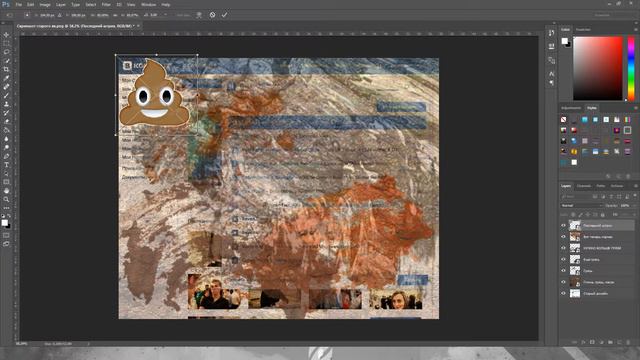Toggle lock all on the layer
The image size is (640, 360).
[603, 214]
